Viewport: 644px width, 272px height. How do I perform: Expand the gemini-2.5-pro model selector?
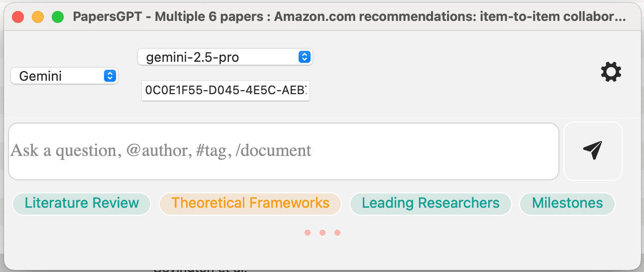[x=224, y=57]
